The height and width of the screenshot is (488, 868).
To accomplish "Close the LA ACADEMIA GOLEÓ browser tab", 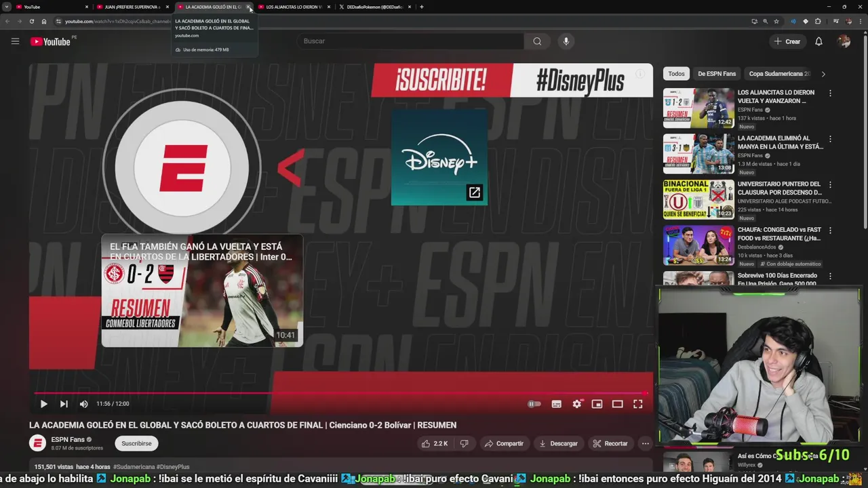I will (249, 7).
